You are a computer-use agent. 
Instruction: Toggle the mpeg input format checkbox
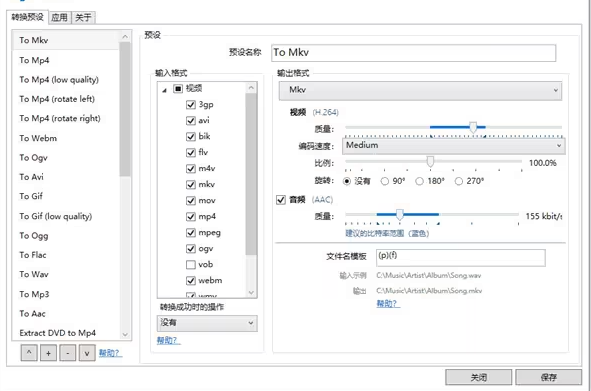point(191,233)
